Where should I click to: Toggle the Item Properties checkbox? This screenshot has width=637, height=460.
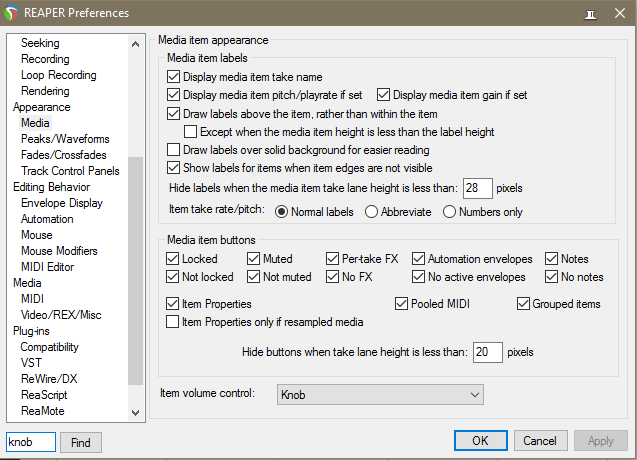click(x=172, y=304)
